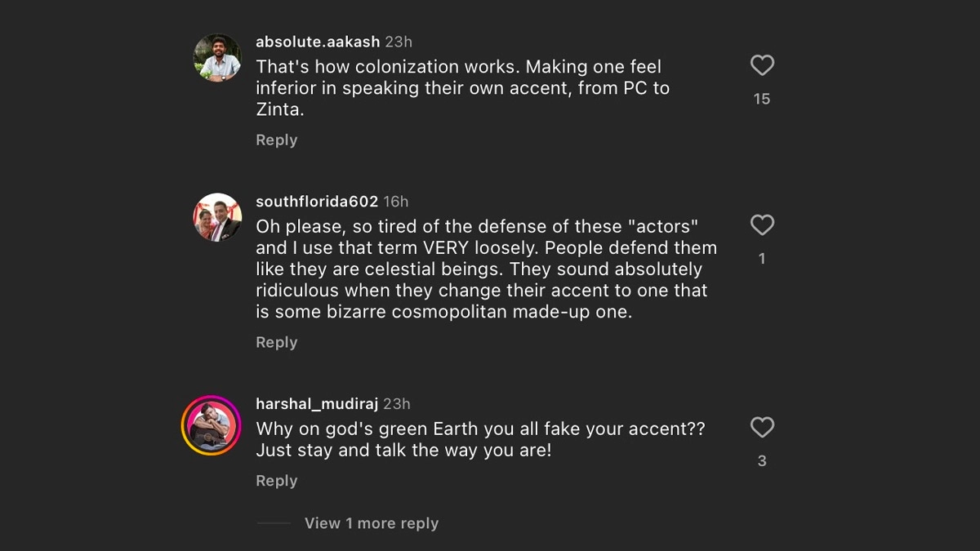
Task: Show the 3 likes under harshal_mudiraj's heart
Action: click(x=762, y=461)
